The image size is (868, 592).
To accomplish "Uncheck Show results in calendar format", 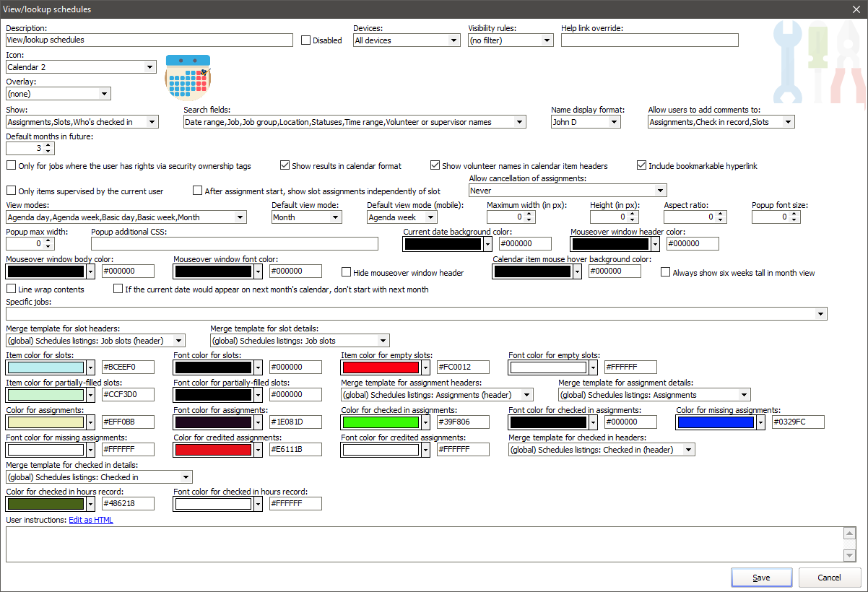I will coord(285,166).
